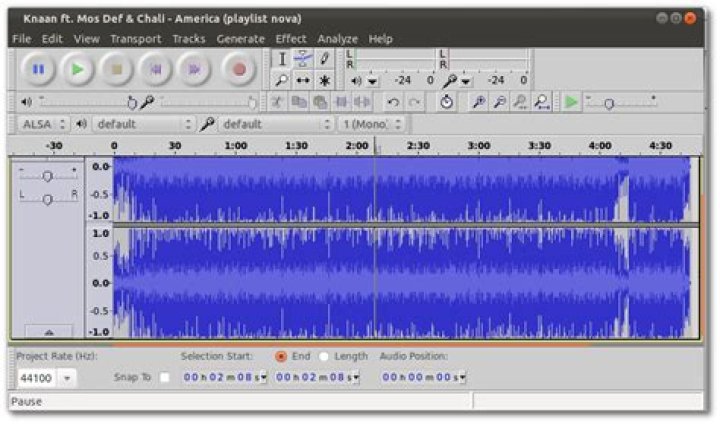Select the Envelope tool
The height and width of the screenshot is (424, 720).
pos(303,59)
